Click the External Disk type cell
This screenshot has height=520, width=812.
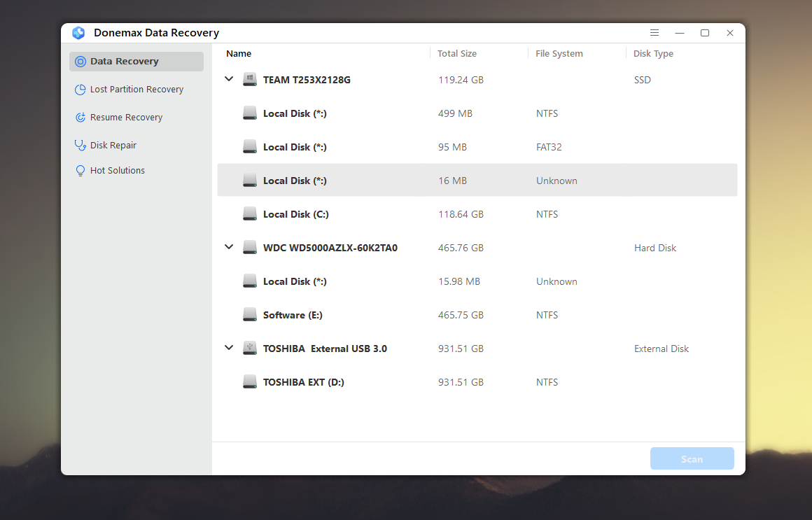(x=661, y=349)
